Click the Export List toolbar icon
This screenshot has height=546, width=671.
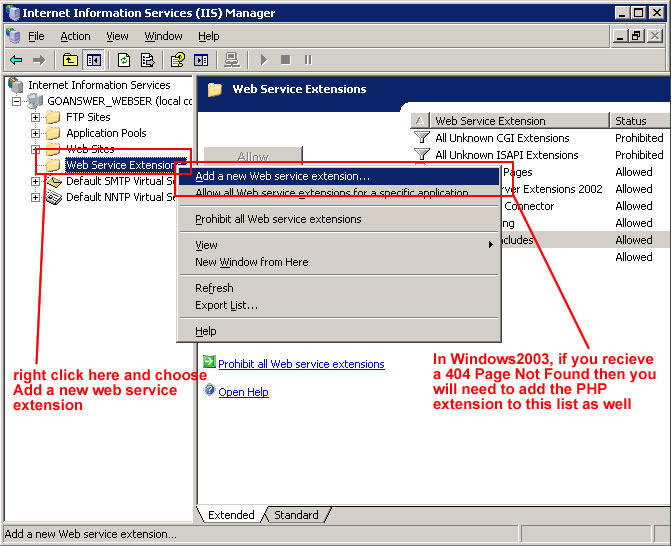click(147, 60)
